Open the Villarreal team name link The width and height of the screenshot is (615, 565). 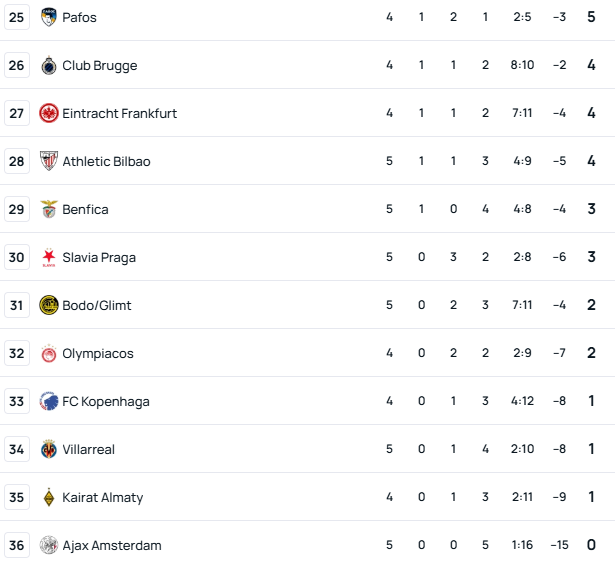[x=88, y=449]
